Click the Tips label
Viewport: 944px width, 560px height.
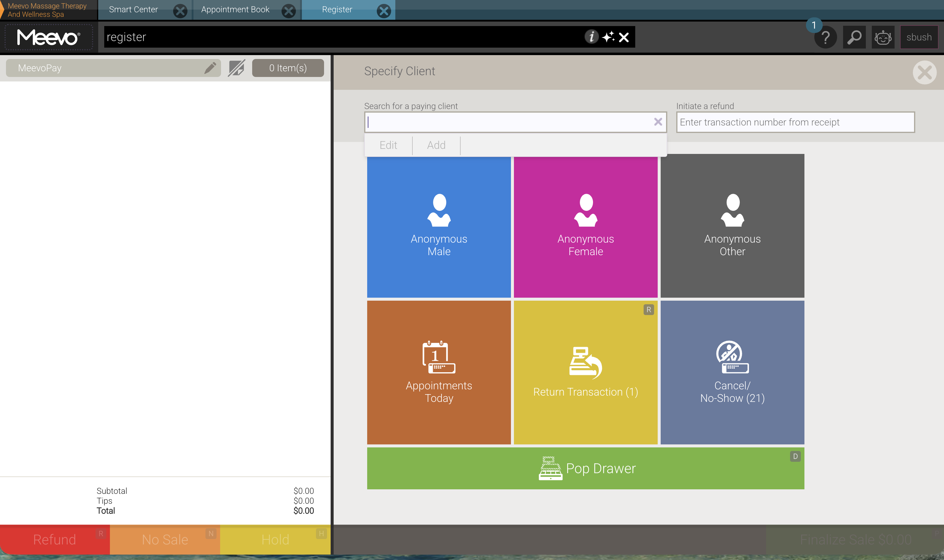tap(105, 501)
